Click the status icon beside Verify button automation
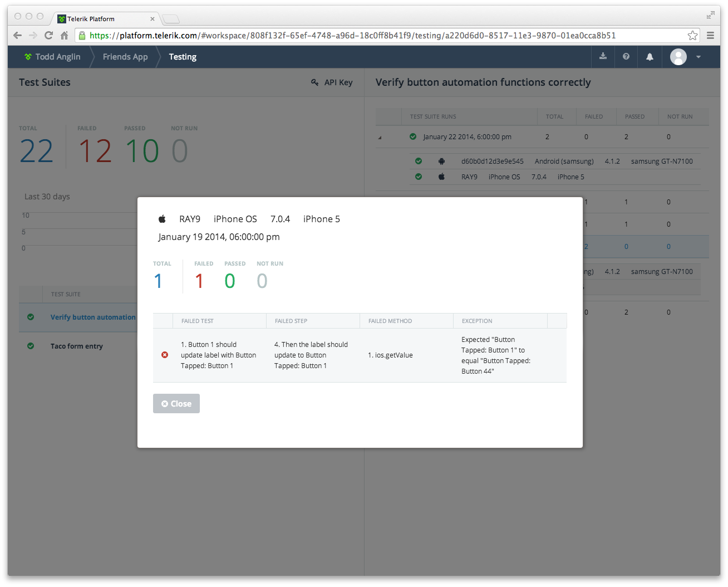The image size is (728, 587). pos(31,317)
